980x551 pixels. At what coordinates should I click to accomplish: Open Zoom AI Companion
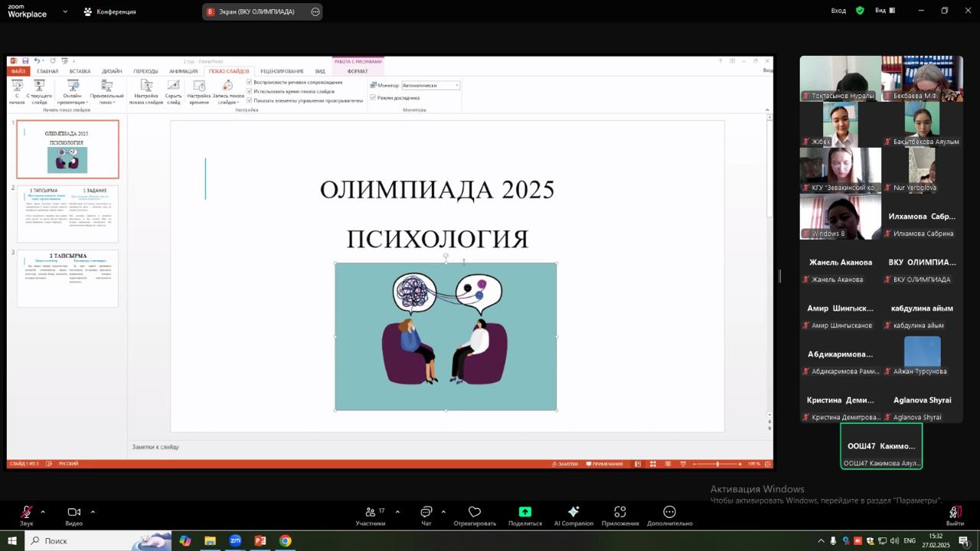point(573,516)
